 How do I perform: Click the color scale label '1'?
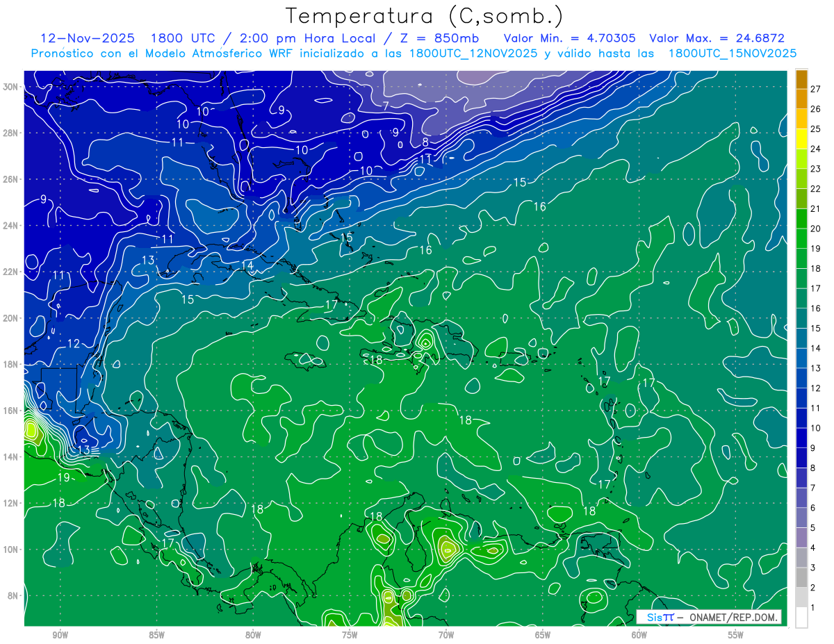813,607
